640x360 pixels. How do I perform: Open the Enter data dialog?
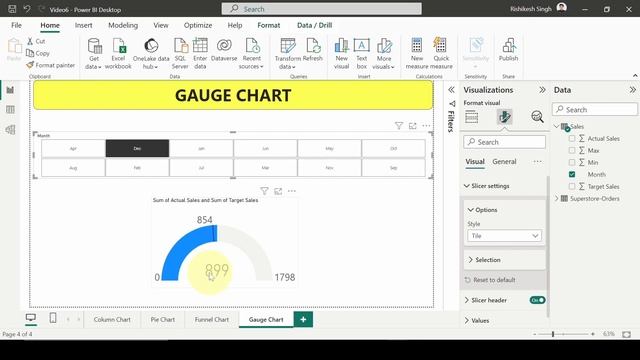[200, 53]
